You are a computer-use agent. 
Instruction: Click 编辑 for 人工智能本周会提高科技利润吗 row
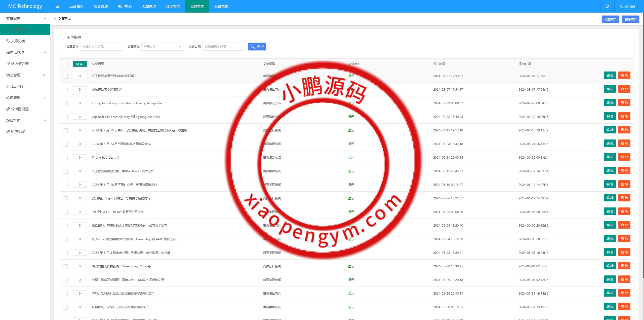[x=610, y=76]
